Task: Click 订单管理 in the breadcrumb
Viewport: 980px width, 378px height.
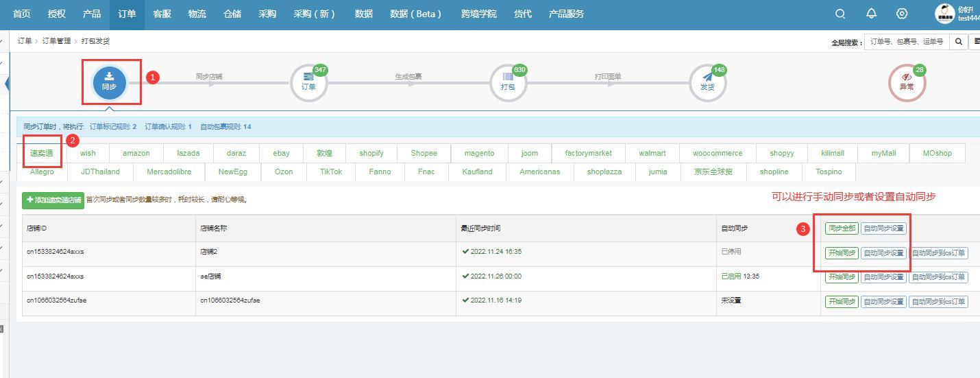Action: pyautogui.click(x=56, y=41)
